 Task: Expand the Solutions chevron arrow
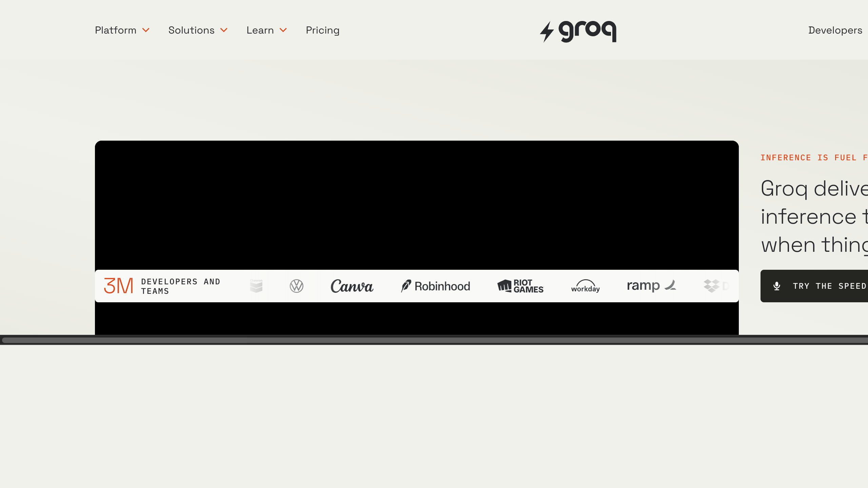pyautogui.click(x=224, y=30)
